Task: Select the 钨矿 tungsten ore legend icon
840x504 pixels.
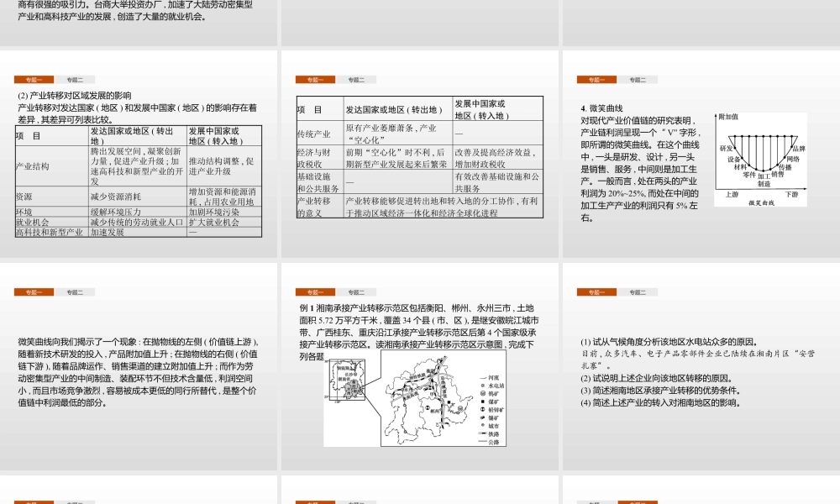Action: pyautogui.click(x=482, y=392)
